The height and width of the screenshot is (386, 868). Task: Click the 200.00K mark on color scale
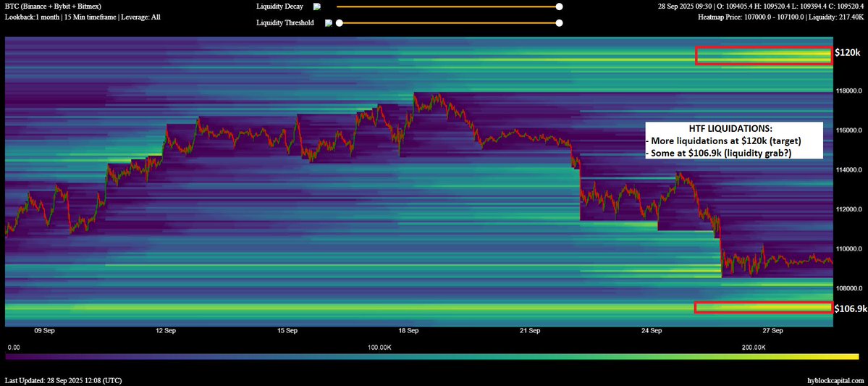[754, 348]
